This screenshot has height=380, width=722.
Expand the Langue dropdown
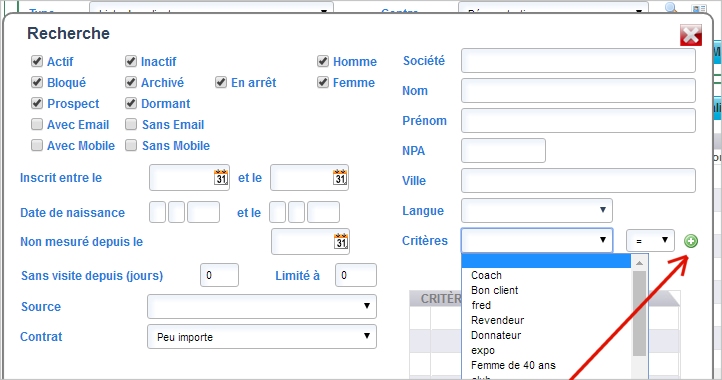point(537,210)
